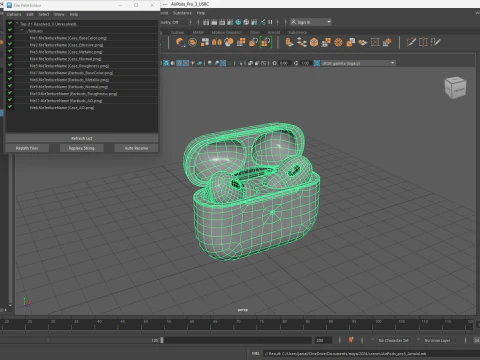Click the exposure value field 0.00
480x360 pixels.
coord(284,63)
